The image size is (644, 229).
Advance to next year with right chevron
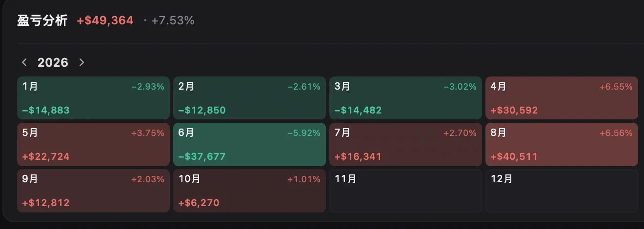pyautogui.click(x=81, y=62)
